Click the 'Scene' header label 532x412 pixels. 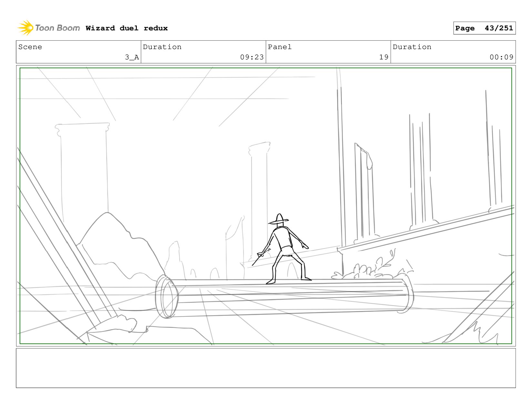[x=30, y=47]
